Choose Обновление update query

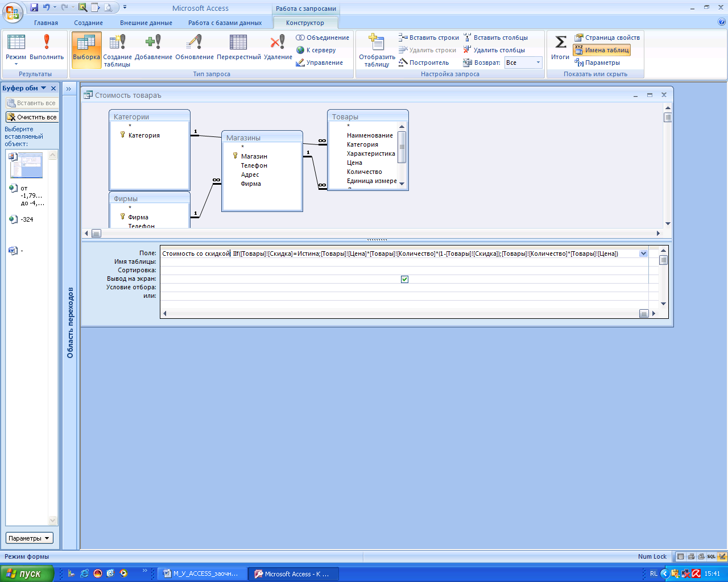point(195,47)
